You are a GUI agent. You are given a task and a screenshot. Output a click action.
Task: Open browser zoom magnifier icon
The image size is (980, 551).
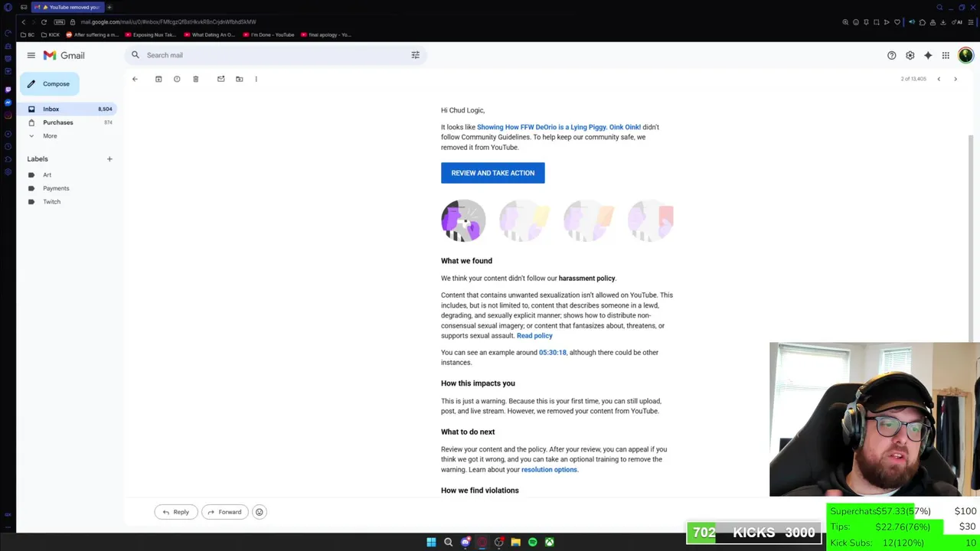click(845, 22)
